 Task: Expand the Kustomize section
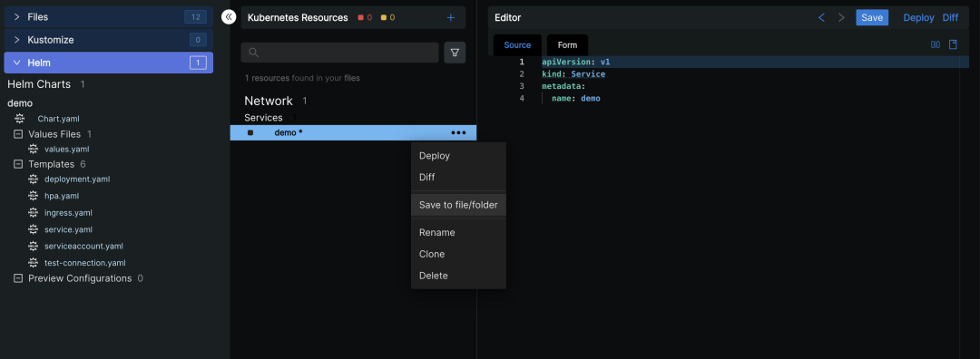tap(109, 39)
